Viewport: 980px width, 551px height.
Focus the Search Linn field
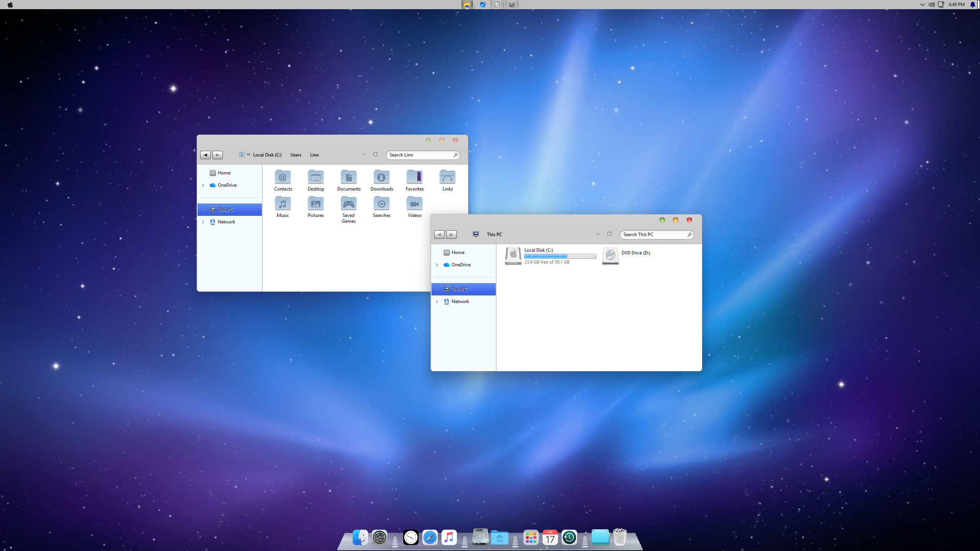point(420,155)
